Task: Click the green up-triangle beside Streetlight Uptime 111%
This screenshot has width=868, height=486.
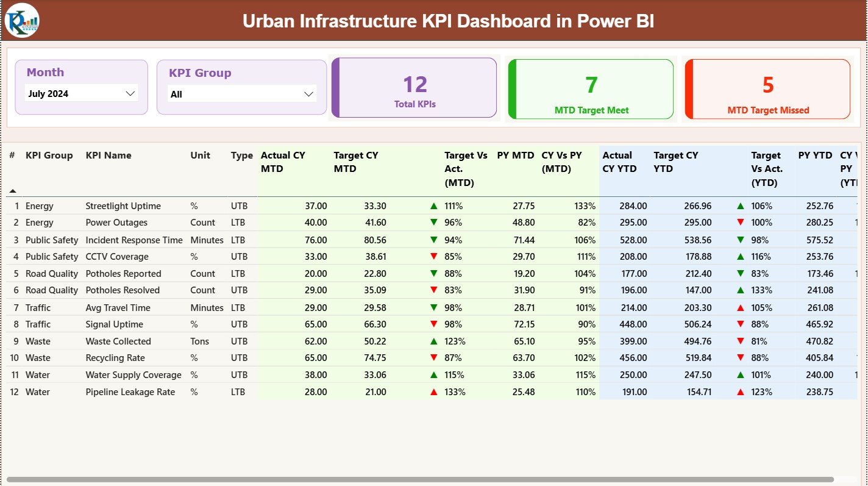Action: [x=433, y=205]
